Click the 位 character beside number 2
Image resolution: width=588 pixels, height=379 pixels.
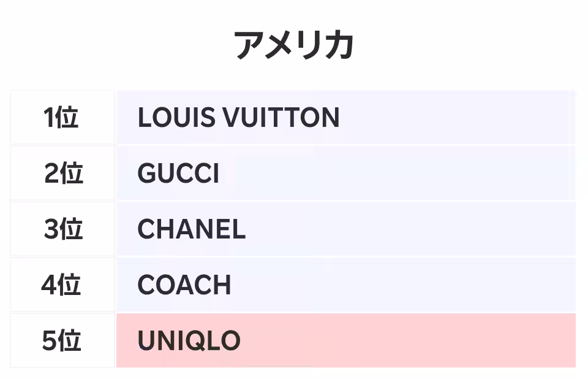(72, 174)
